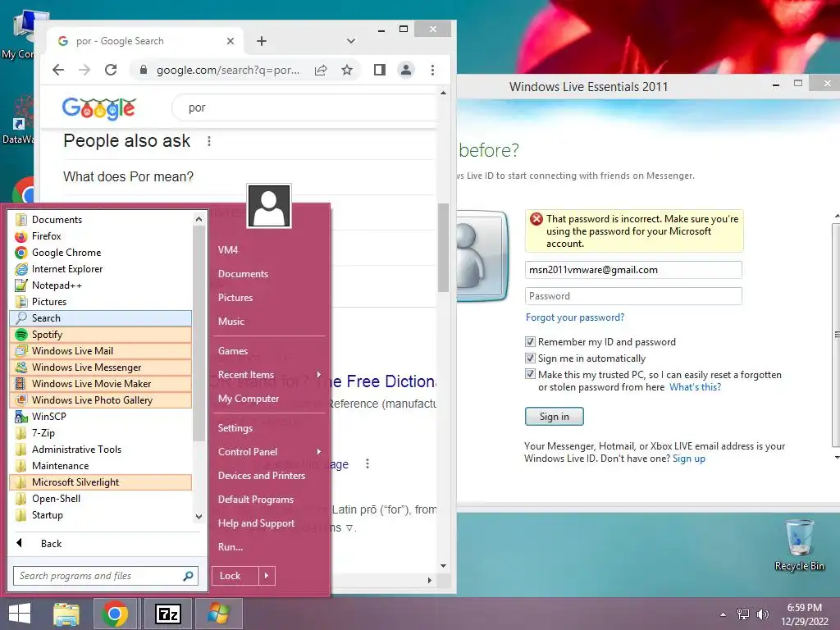840x630 pixels.
Task: Open Windows Live Photo Gallery
Action: tap(100, 400)
